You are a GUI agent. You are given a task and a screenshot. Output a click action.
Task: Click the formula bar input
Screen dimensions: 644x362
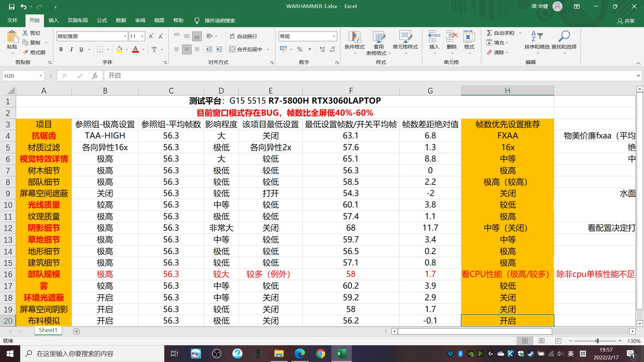point(369,76)
